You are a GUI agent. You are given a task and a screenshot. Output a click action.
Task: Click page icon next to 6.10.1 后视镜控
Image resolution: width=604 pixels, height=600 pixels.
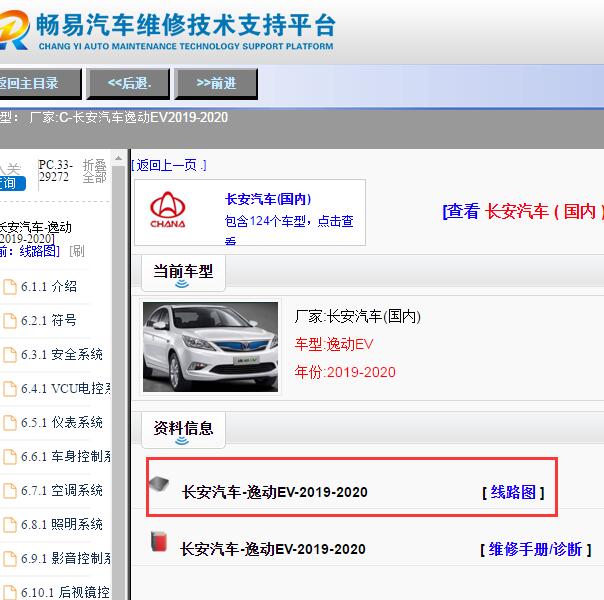point(10,592)
